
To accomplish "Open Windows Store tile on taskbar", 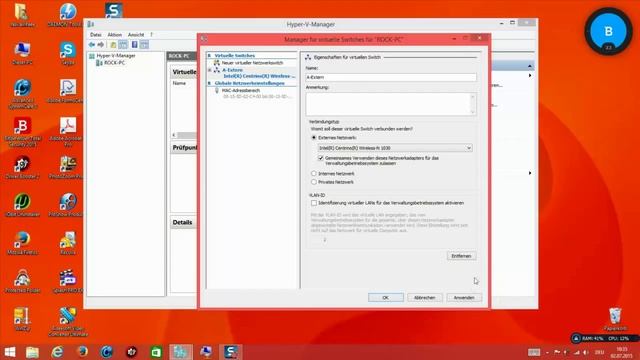I will coord(156,352).
